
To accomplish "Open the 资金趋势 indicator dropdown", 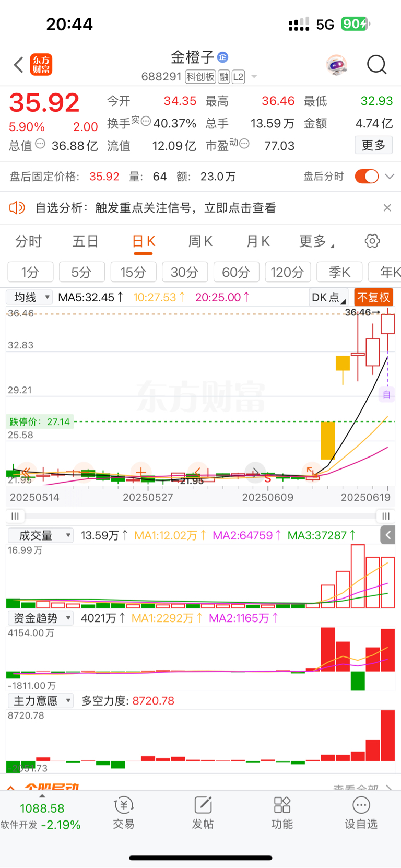I will (40, 618).
